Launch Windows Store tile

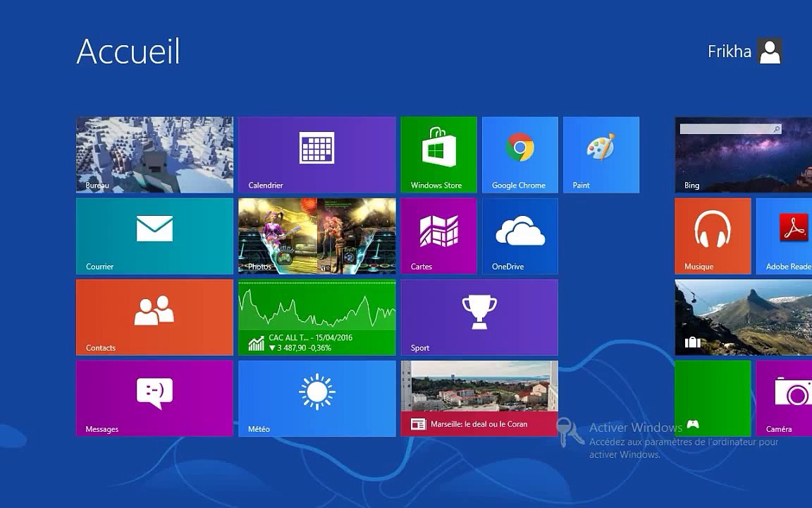pos(438,155)
